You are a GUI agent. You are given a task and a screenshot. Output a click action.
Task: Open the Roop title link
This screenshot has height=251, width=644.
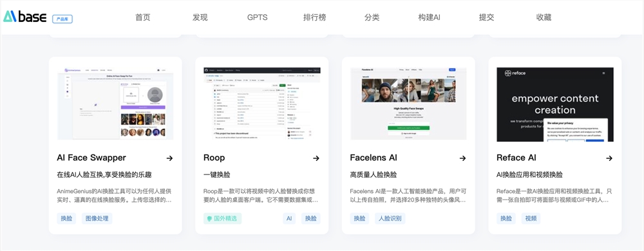pos(214,158)
